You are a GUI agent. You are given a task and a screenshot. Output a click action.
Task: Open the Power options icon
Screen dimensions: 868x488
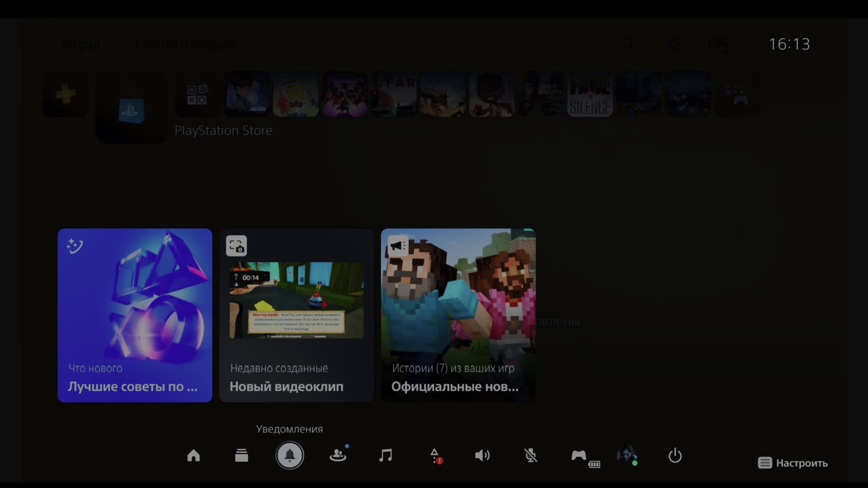[x=675, y=455]
